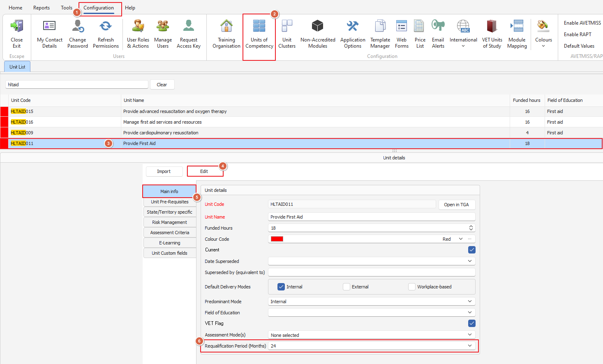
Task: Click the unit search field containing hltaid
Action: pos(77,85)
